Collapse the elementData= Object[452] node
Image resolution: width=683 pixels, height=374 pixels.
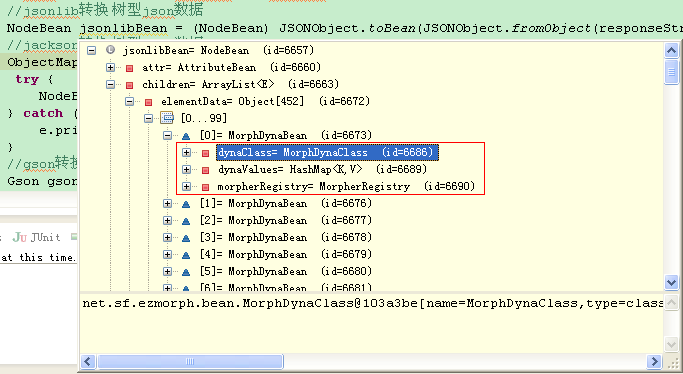tap(129, 101)
